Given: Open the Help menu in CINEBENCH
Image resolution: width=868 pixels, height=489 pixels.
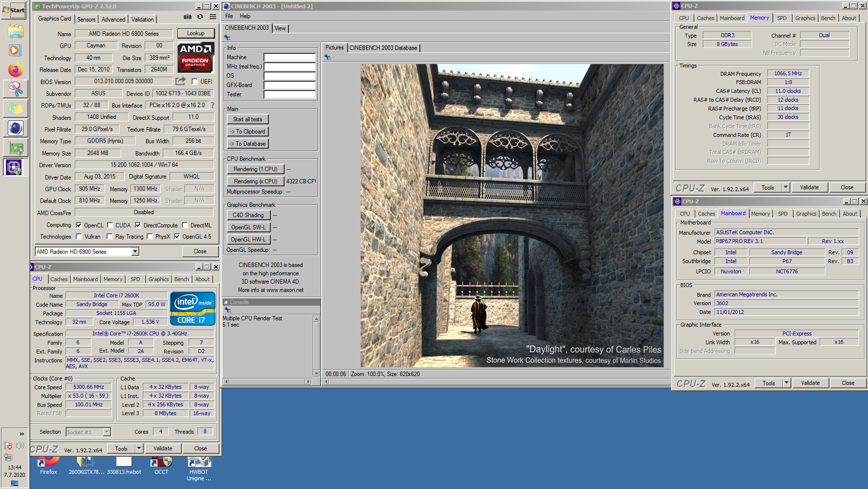Looking at the screenshot, I should [245, 16].
